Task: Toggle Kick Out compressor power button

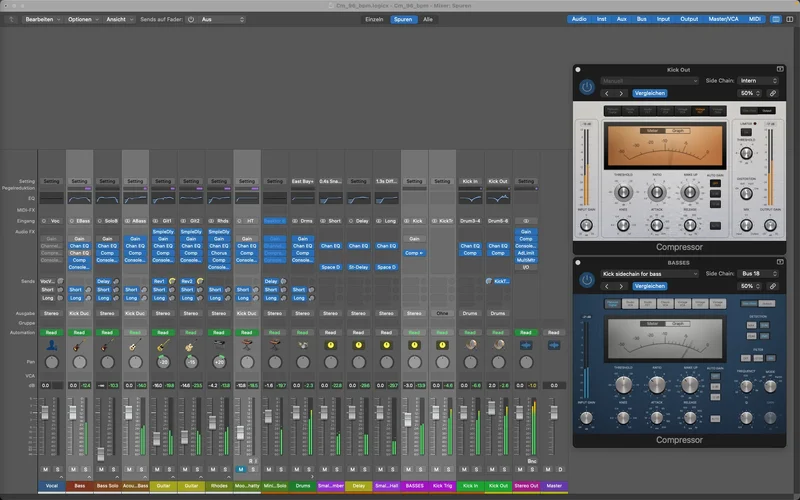Action: coord(587,87)
